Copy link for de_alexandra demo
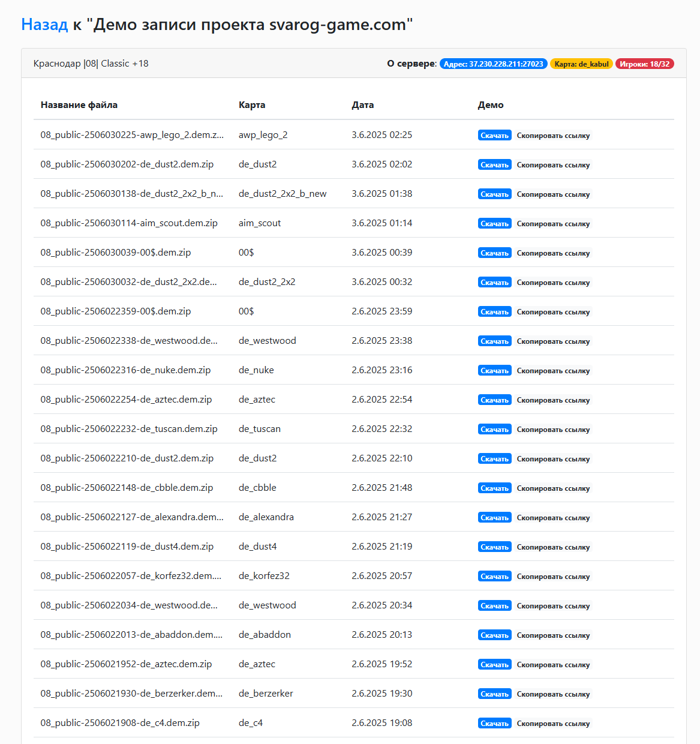700x744 pixels. tap(554, 517)
